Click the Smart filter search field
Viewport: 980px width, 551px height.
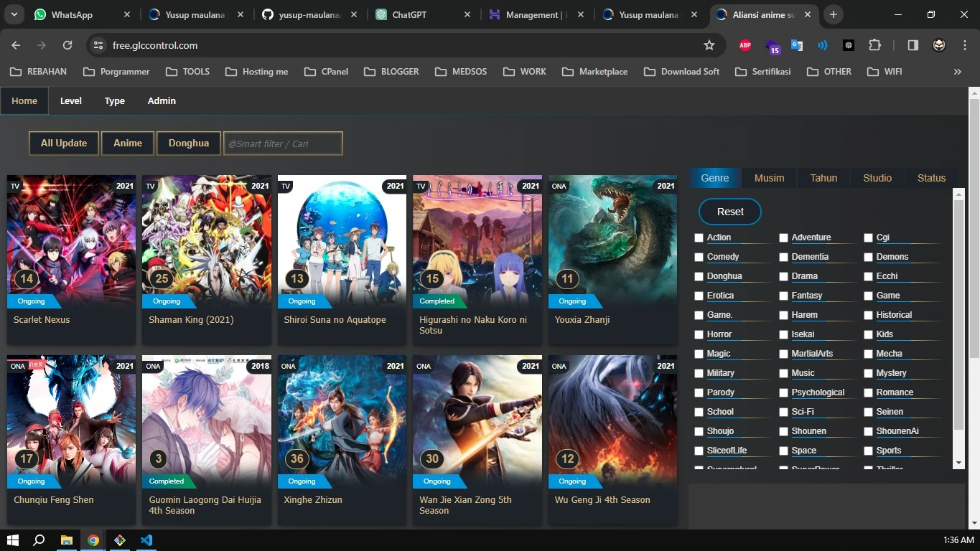coord(282,143)
